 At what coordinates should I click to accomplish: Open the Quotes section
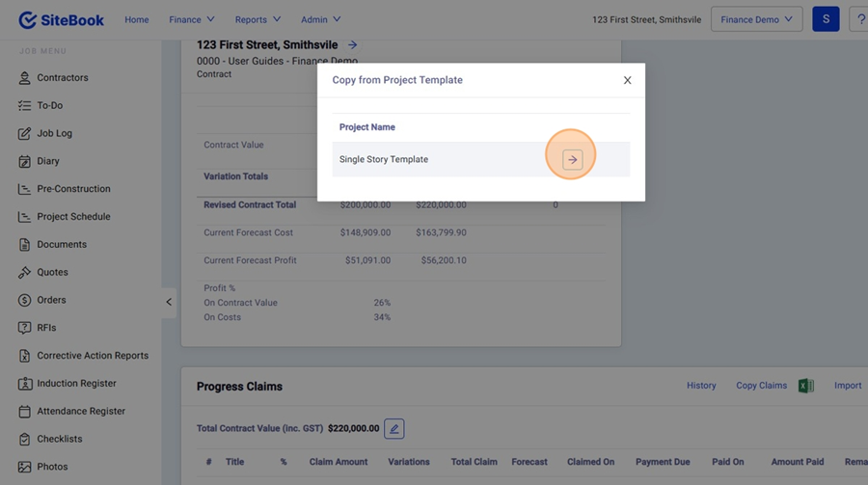click(x=52, y=273)
